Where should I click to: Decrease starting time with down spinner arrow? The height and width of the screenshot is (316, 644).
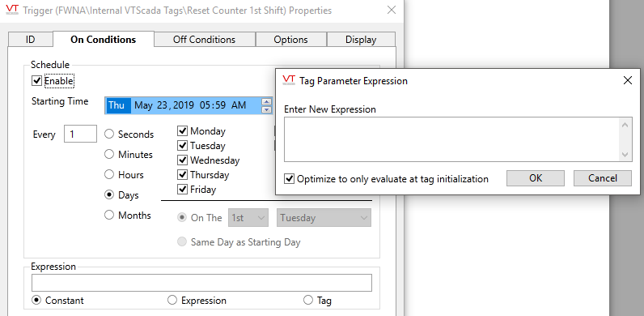(x=267, y=109)
